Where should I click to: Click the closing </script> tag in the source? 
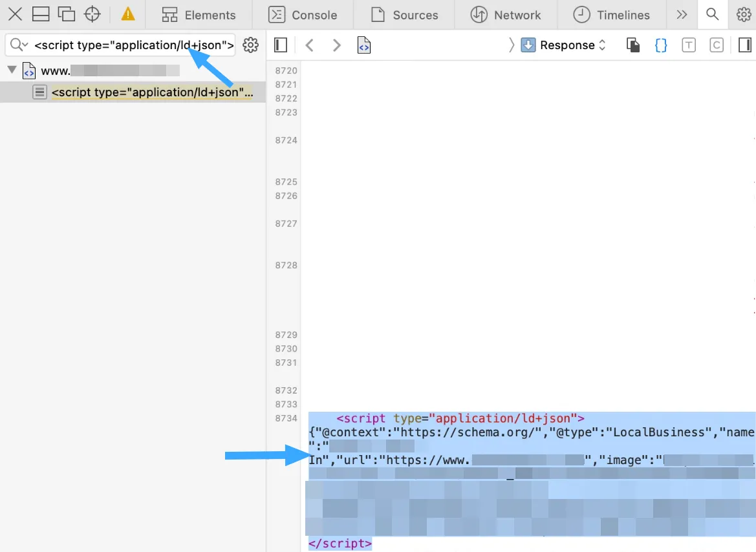340,544
